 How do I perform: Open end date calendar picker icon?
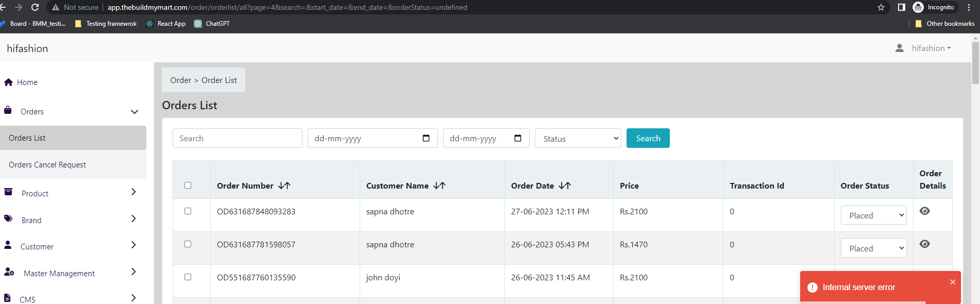point(518,138)
